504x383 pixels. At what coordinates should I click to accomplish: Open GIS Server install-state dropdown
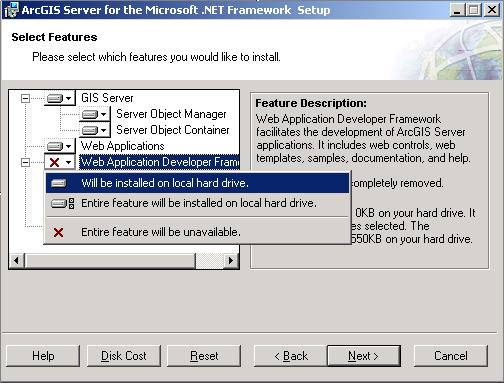coord(60,98)
